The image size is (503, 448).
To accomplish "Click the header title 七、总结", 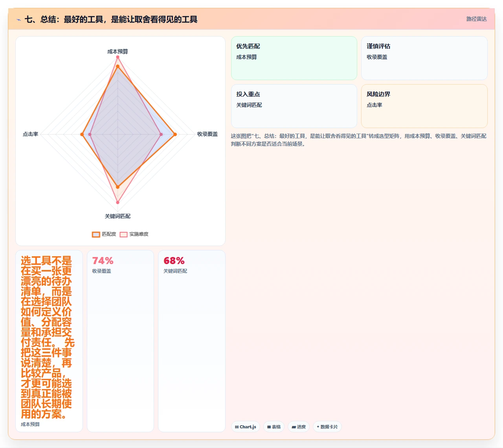I will (111, 19).
